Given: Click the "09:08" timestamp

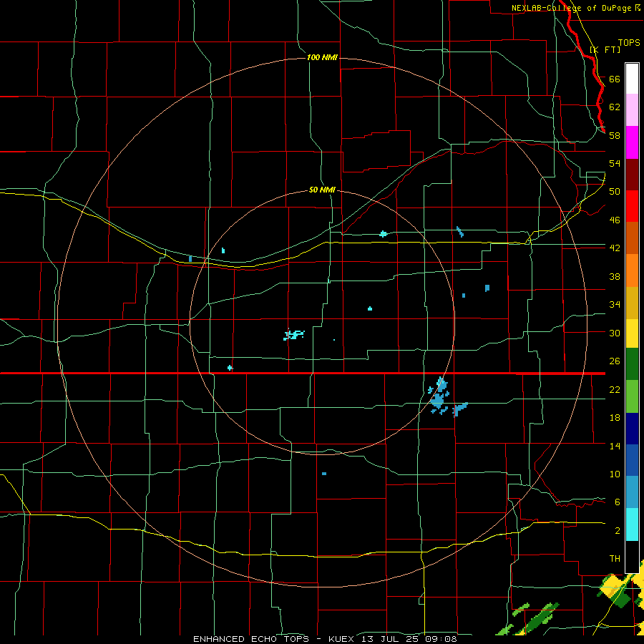Looking at the screenshot, I should 440,639.
